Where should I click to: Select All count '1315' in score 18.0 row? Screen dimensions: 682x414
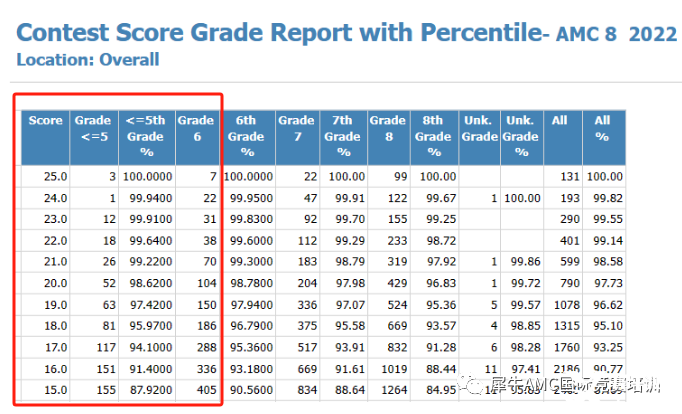567,326
